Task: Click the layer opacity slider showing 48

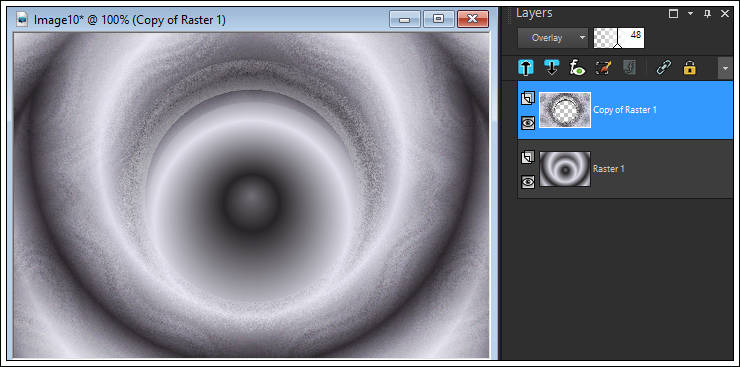Action: click(x=619, y=38)
